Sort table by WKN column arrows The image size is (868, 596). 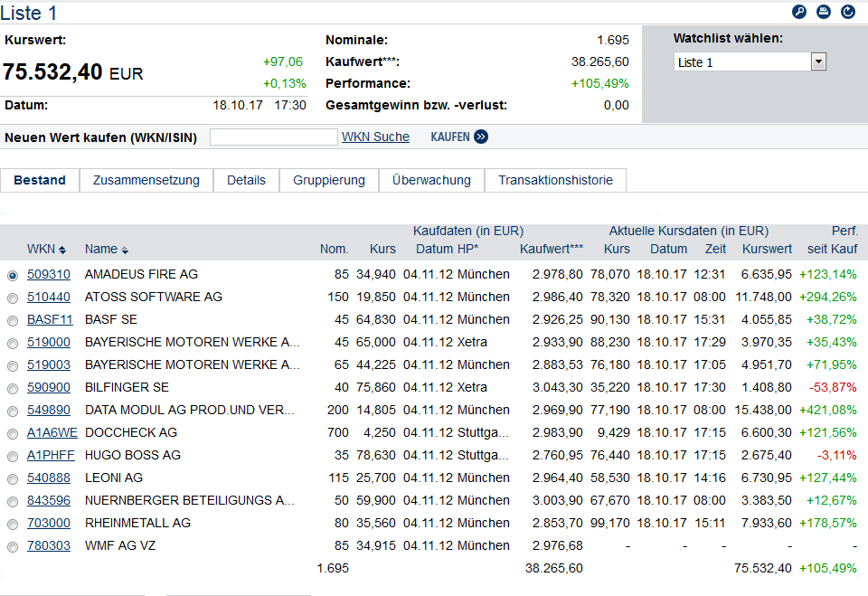pos(62,251)
